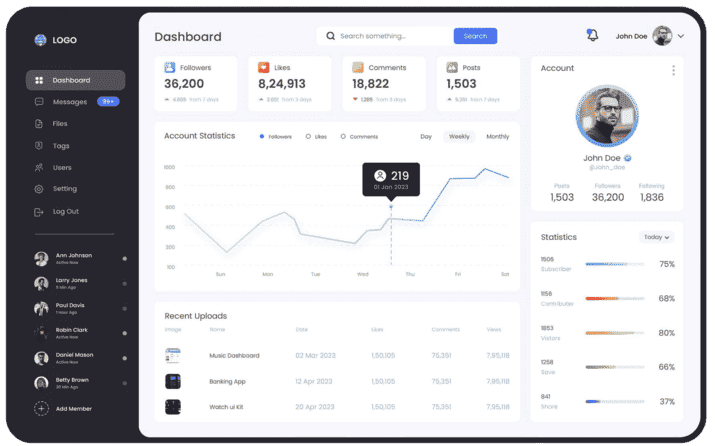Open the Users sidebar icon

(39, 168)
